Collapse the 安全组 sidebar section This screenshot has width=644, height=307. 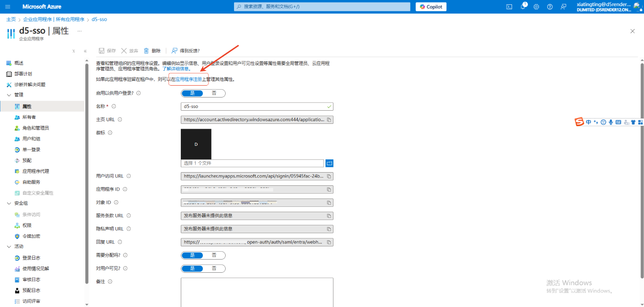tap(9, 203)
